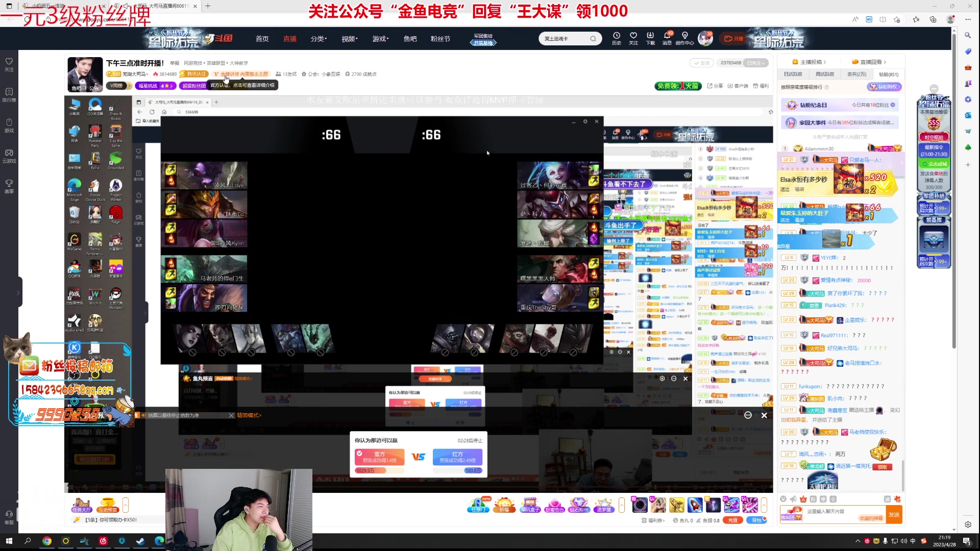Click 发送 send button
This screenshot has width=980, height=551.
point(894,514)
